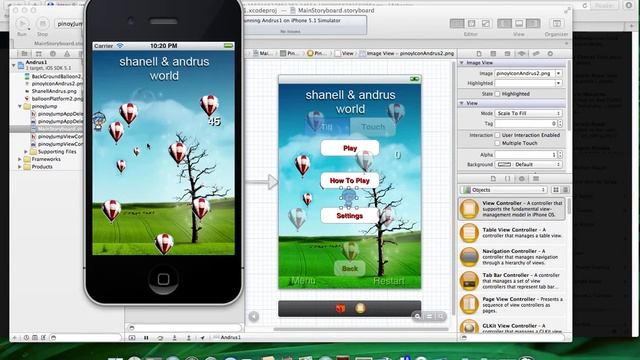Image resolution: width=640 pixels, height=360 pixels.
Task: Toggle the Navigator pane view icon
Action: pyautogui.click(x=505, y=24)
